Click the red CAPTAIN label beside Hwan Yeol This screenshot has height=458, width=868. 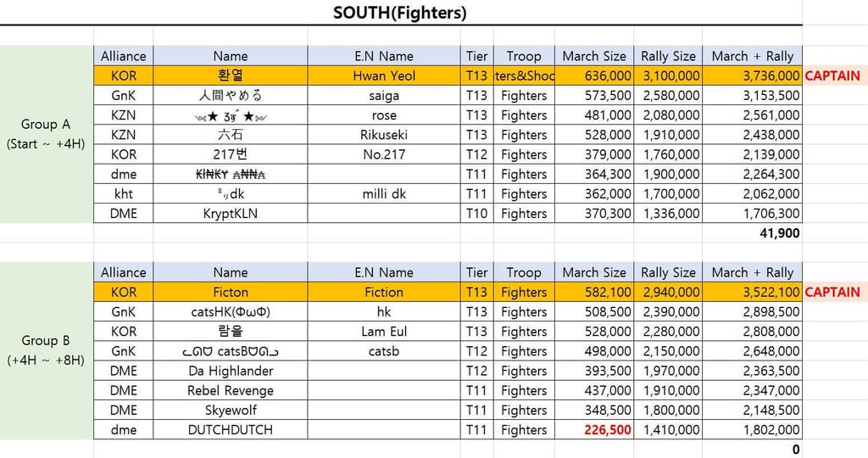[832, 75]
